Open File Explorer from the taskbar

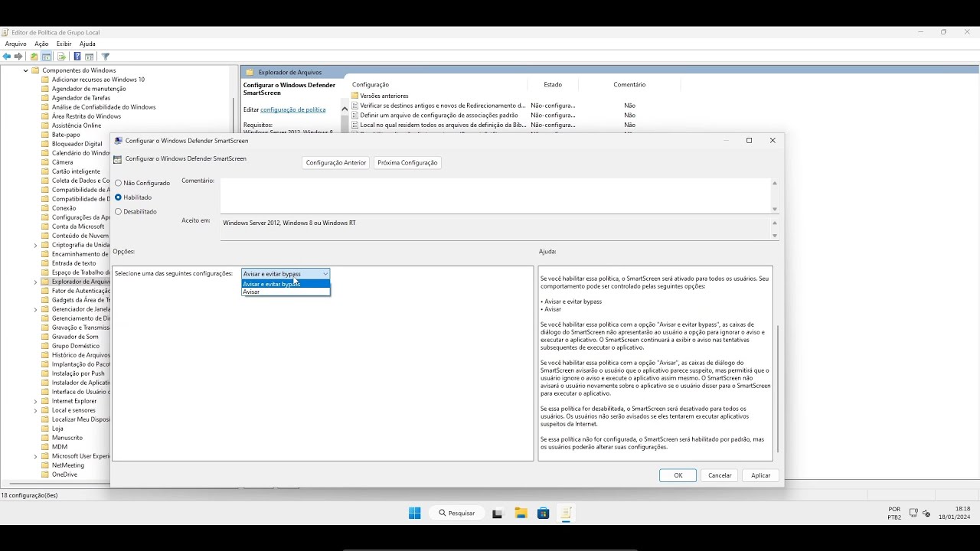521,514
